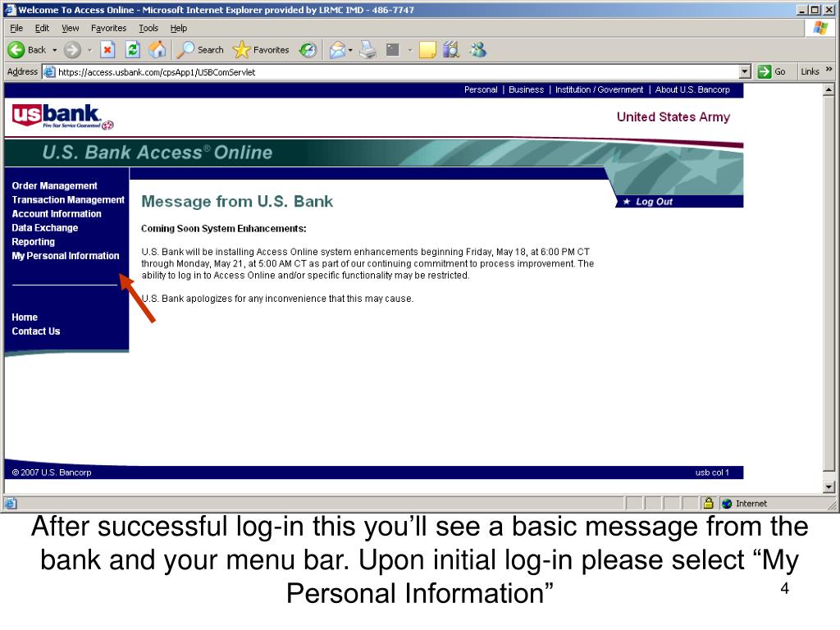
Task: Open the File menu
Action: [16, 28]
